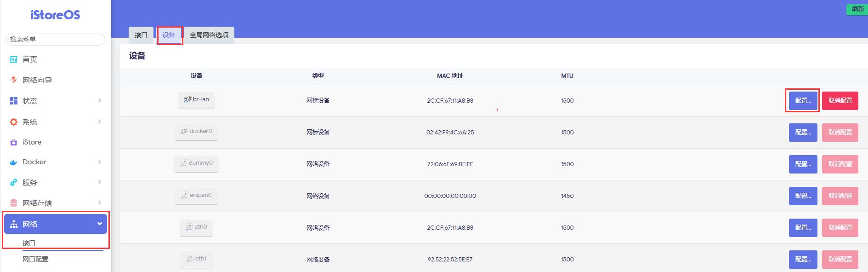Viewport: 868px width, 272px height.
Task: Collapse the Network menu chevron
Action: [x=99, y=224]
